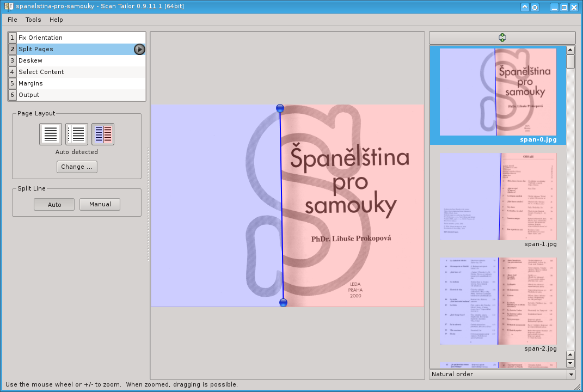
Task: Select the span-2.jpg thumbnail
Action: (x=498, y=301)
